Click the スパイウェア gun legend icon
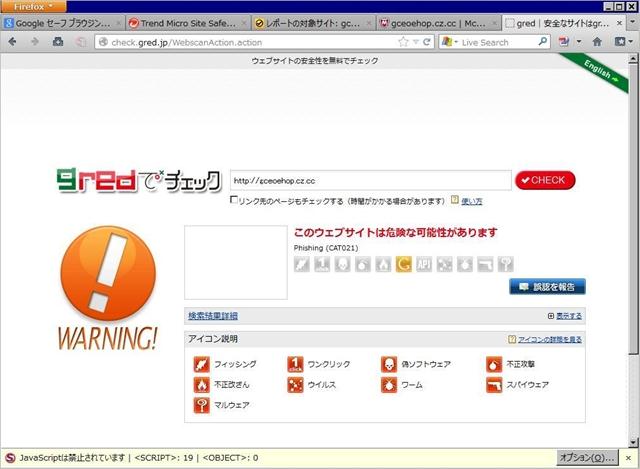This screenshot has height=469, width=640. (x=494, y=385)
